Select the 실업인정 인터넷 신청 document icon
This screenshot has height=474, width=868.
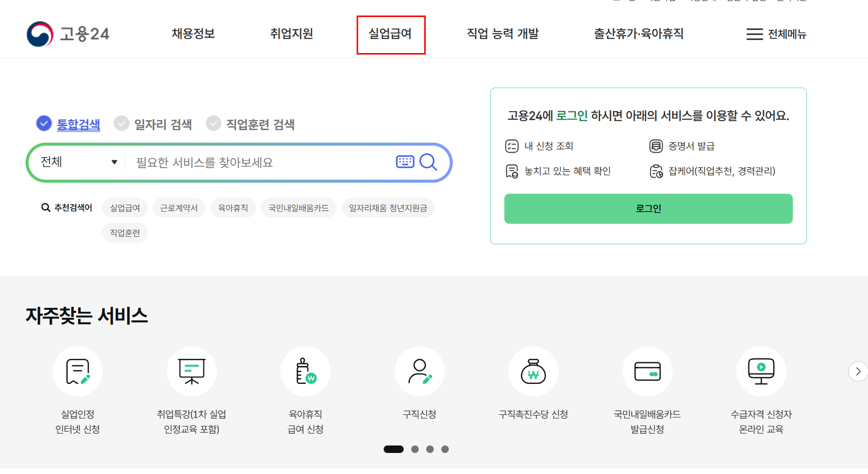coord(77,371)
